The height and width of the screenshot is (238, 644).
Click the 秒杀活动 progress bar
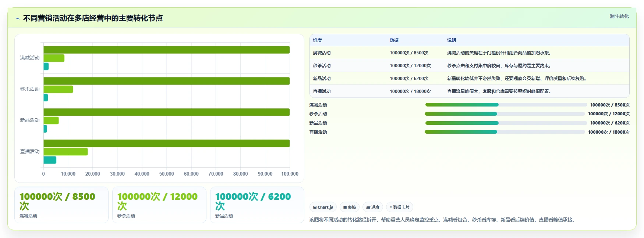pos(505,114)
